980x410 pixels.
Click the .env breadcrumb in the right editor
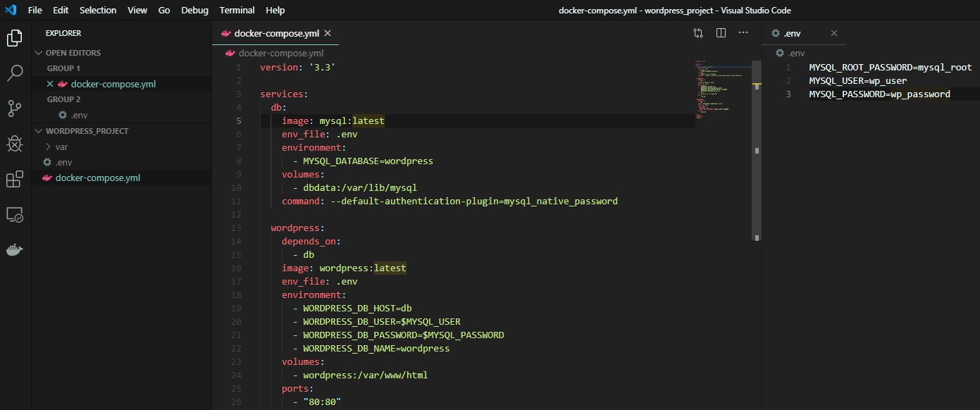796,53
